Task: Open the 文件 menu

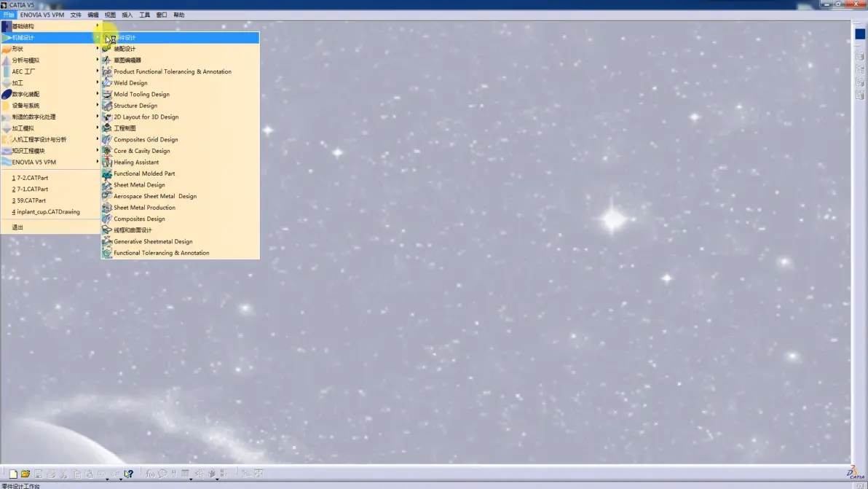Action: click(76, 15)
